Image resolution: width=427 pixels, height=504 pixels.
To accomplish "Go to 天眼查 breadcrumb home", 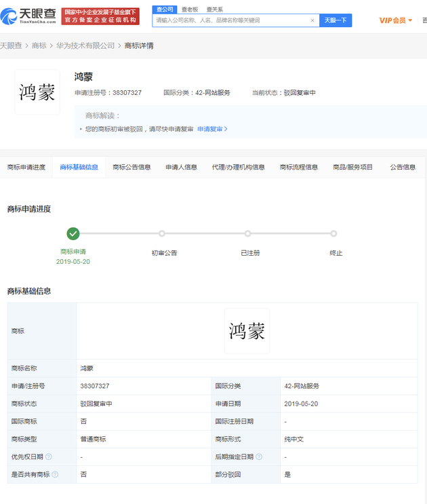I will [x=11, y=45].
